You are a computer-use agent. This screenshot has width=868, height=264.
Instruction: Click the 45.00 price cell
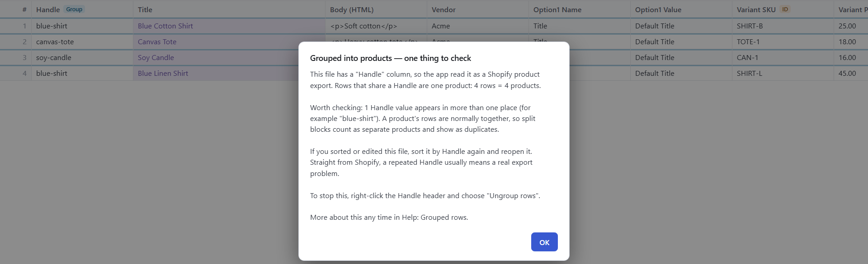pos(851,74)
